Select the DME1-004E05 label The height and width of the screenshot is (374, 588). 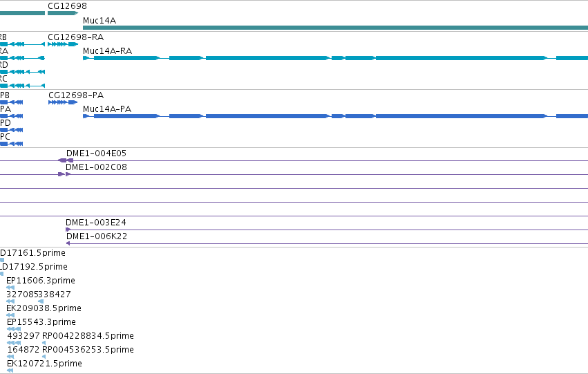[x=96, y=153]
